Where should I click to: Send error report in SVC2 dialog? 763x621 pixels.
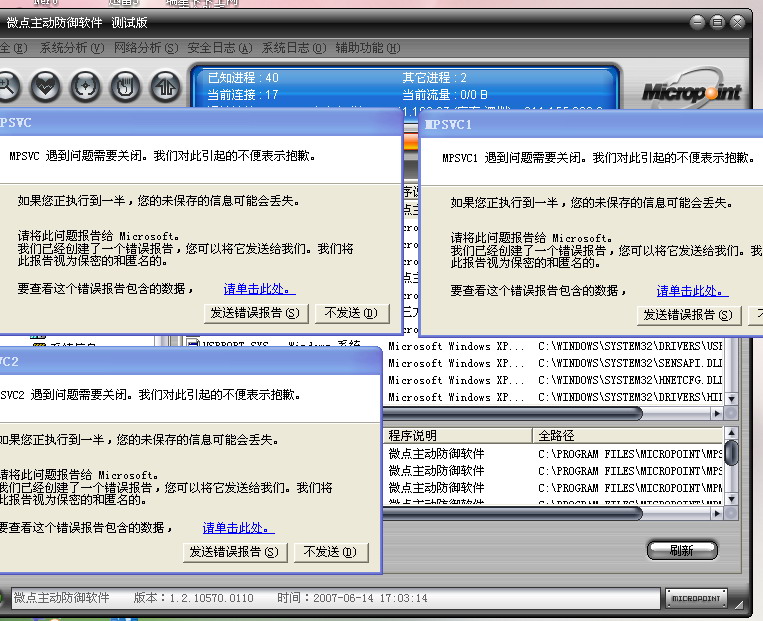click(235, 552)
